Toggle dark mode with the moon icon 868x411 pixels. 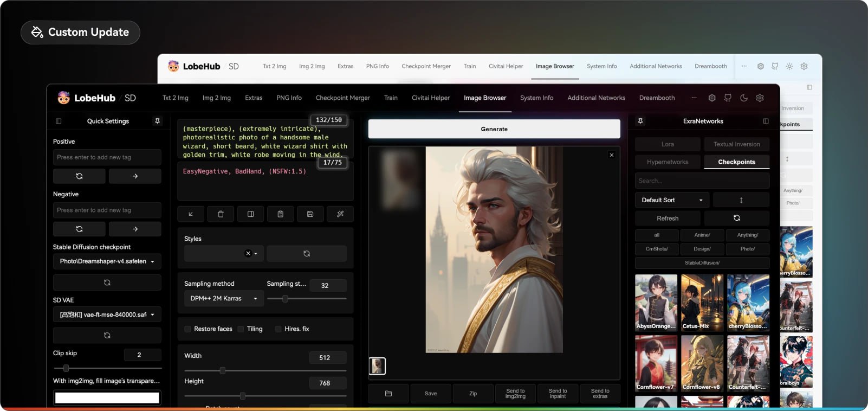[x=744, y=98]
